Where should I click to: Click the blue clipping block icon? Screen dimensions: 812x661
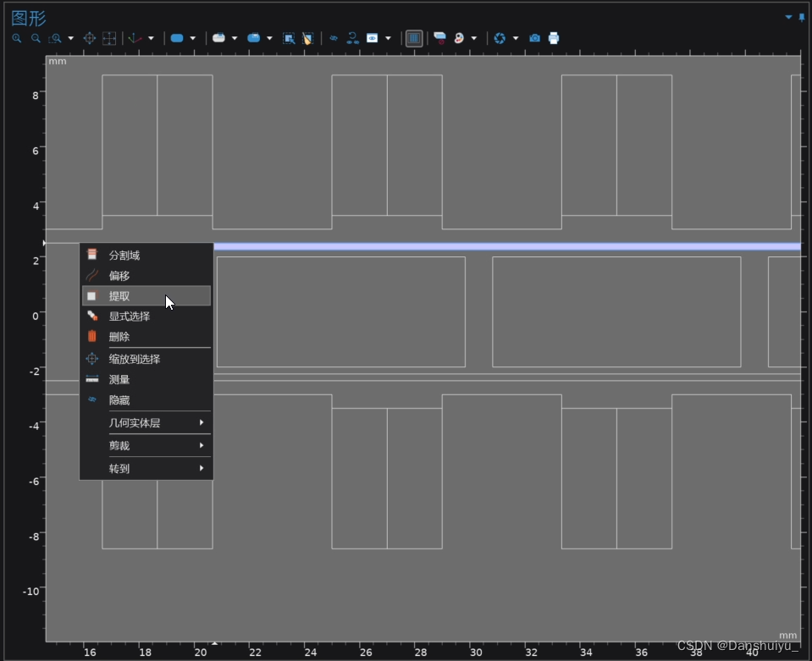point(254,38)
